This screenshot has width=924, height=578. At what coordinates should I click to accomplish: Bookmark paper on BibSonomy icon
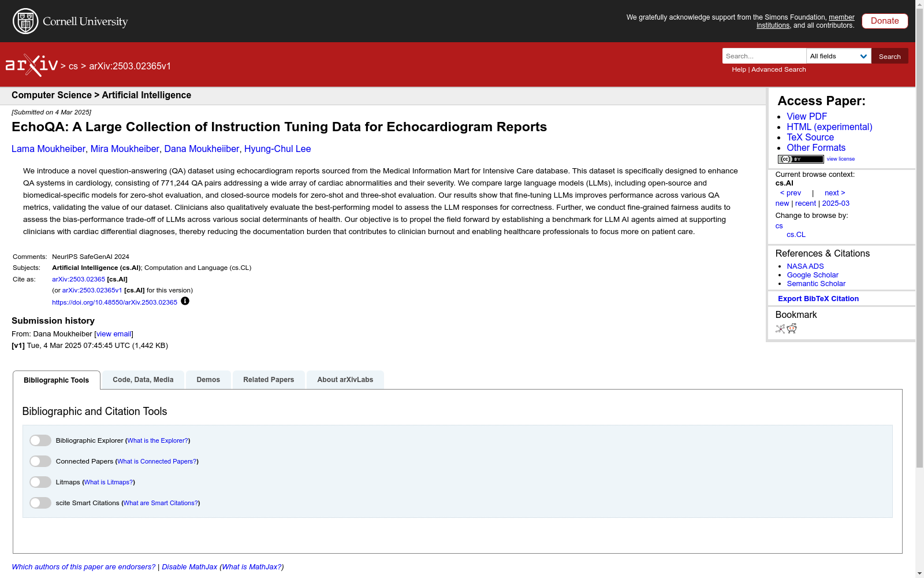tap(780, 329)
